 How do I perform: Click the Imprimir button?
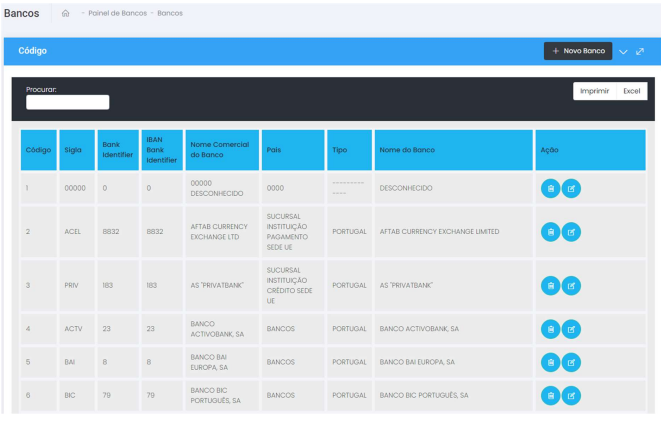tap(594, 91)
